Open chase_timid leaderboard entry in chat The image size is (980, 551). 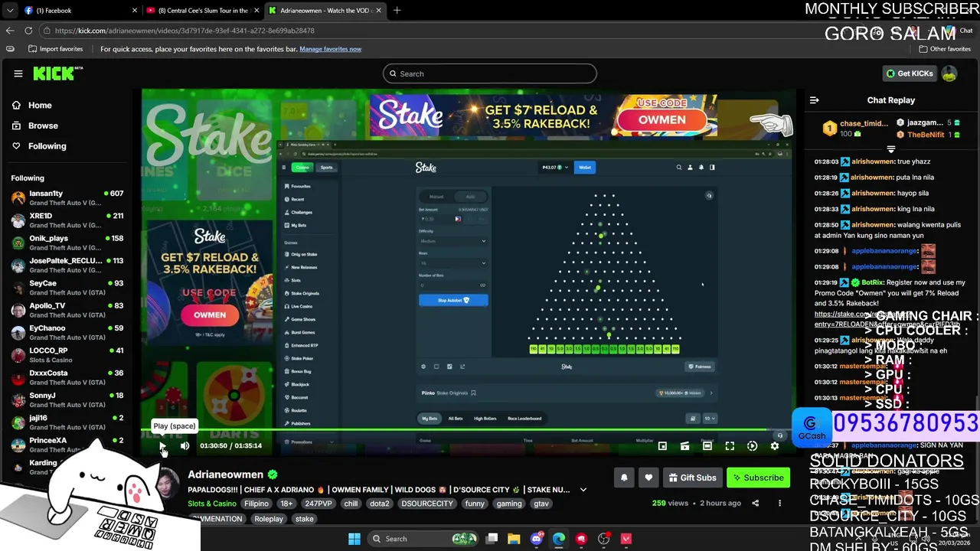tap(855, 129)
